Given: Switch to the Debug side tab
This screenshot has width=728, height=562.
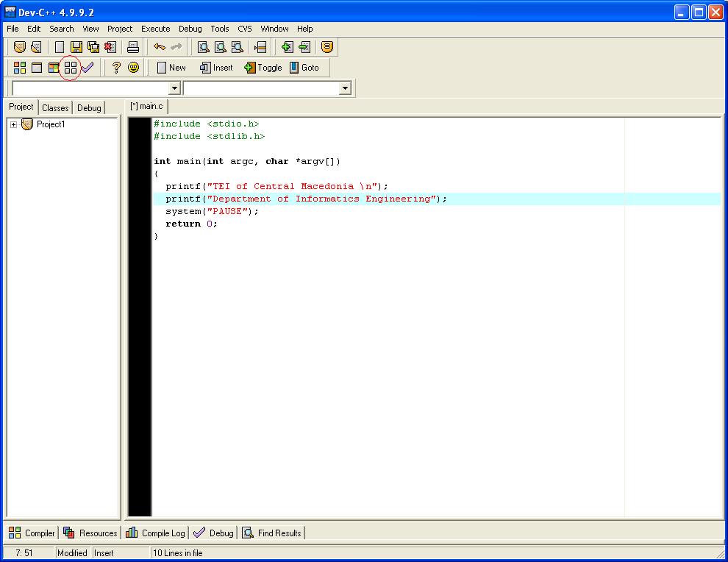Looking at the screenshot, I should [x=89, y=107].
